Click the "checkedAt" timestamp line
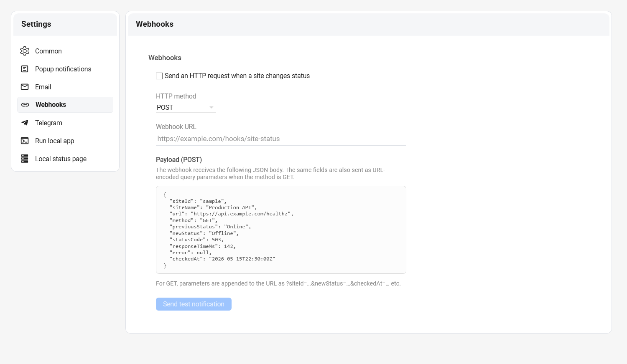 (x=222, y=259)
